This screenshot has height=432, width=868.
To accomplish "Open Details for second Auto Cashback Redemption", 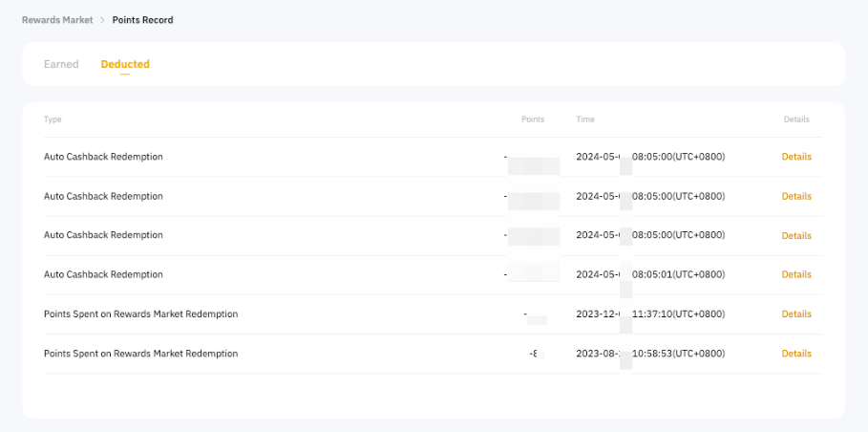I will point(795,196).
